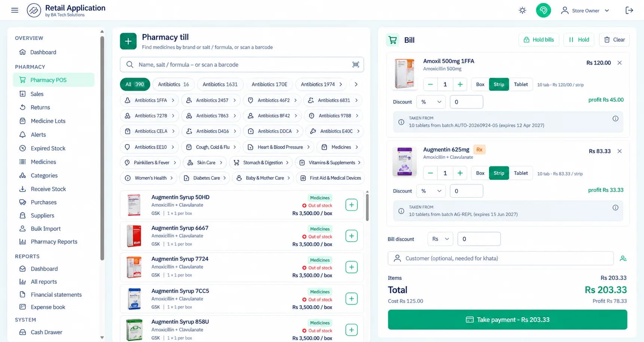
Task: Remove Amoxil 500mg from the bill
Action: pos(620,63)
